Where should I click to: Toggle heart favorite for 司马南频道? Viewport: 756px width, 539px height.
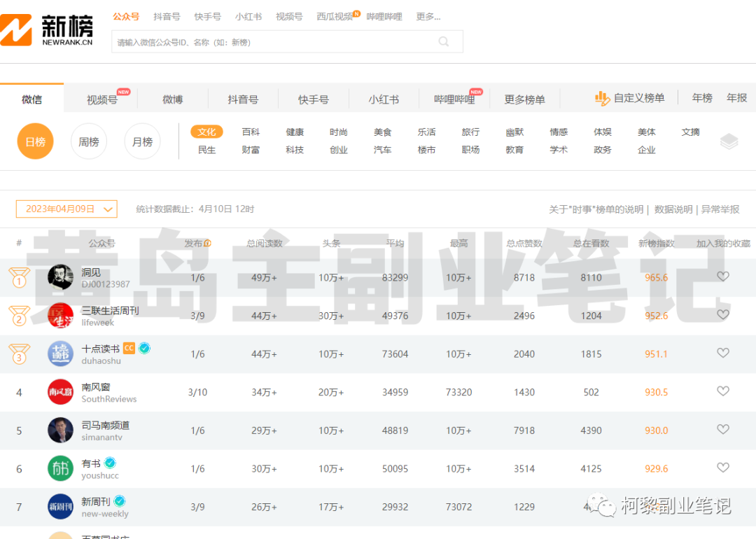(723, 430)
